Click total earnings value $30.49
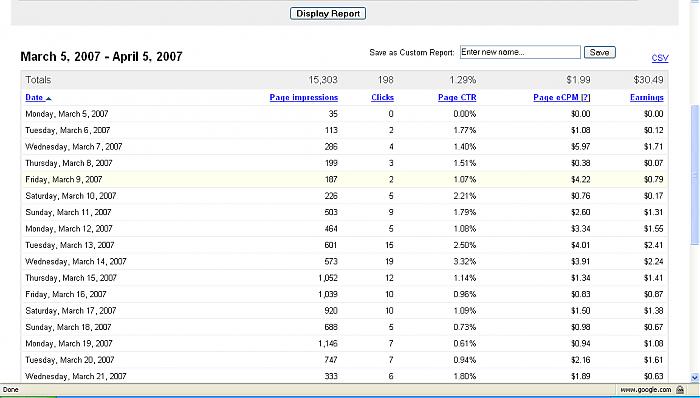 tap(648, 80)
